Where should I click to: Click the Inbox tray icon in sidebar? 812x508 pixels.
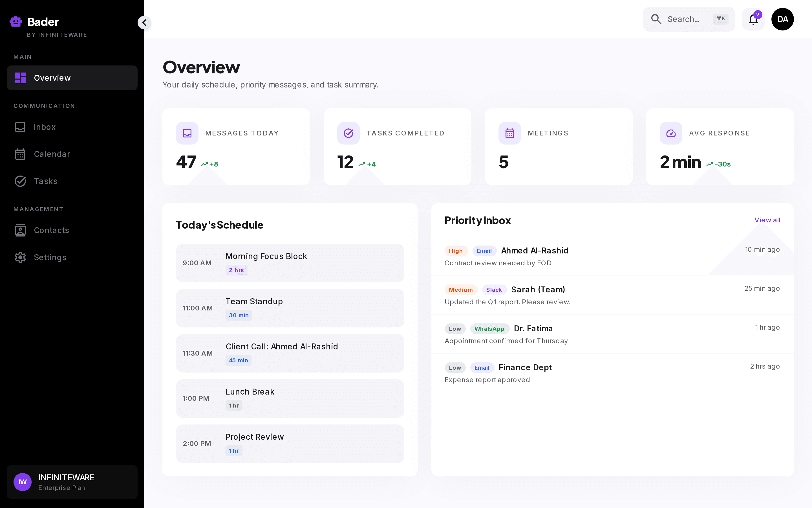tap(20, 127)
